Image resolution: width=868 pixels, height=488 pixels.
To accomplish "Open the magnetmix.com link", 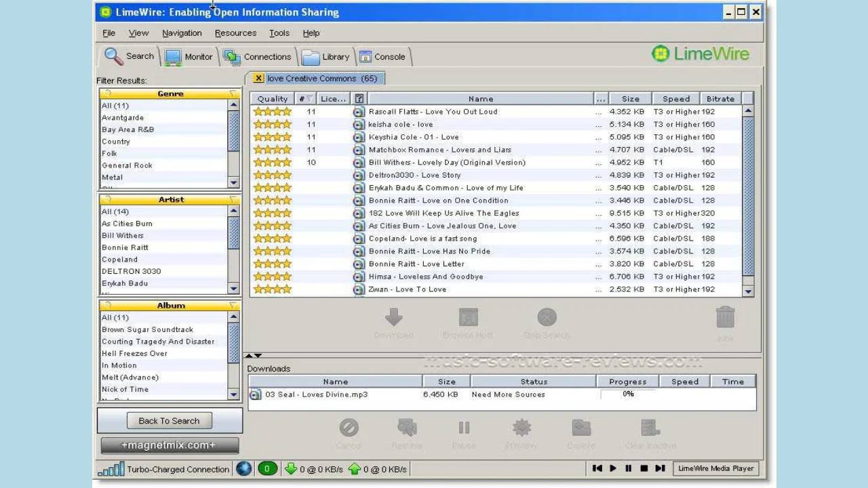I will tap(169, 445).
